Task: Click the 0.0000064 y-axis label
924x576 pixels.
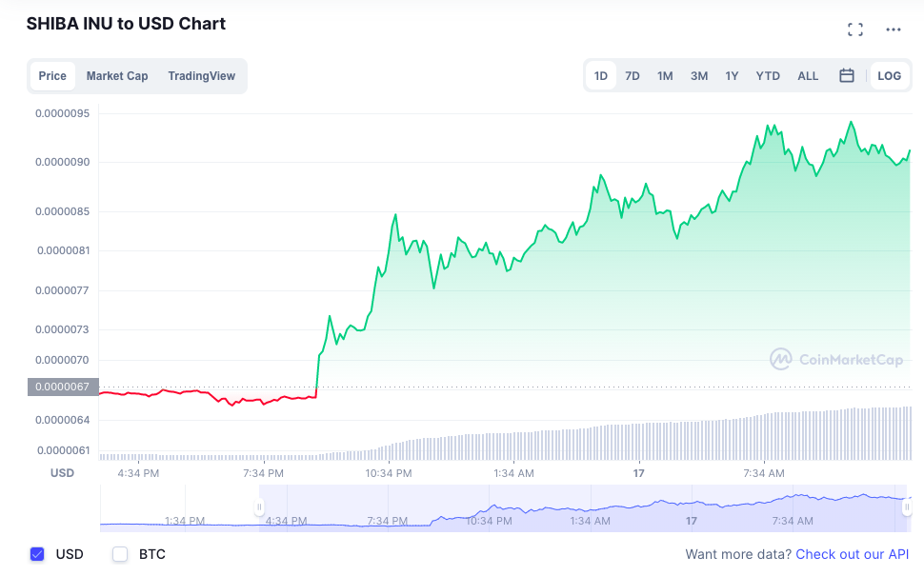Action: [63, 420]
